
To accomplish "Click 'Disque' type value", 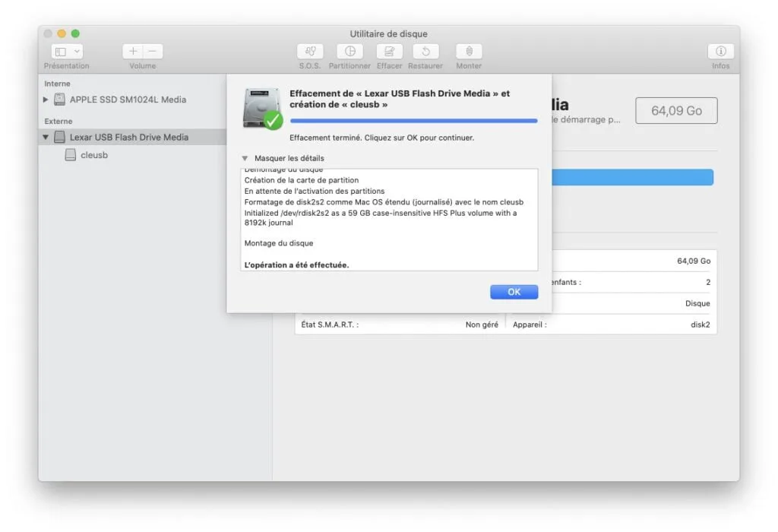I will point(697,303).
